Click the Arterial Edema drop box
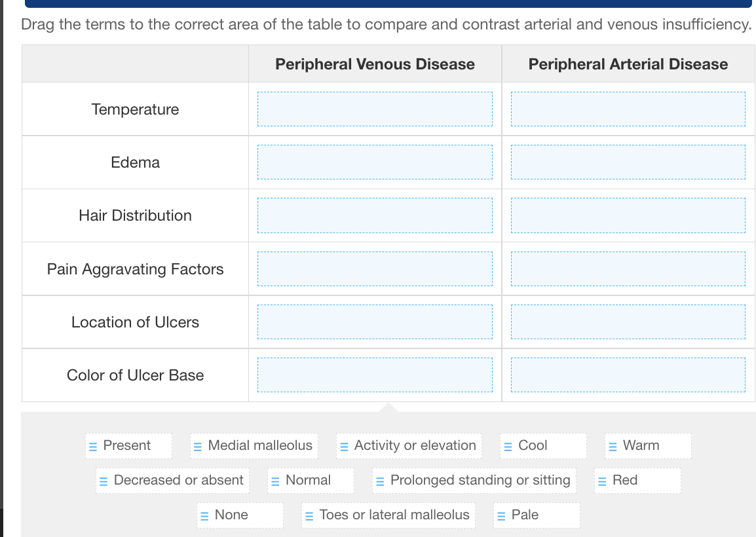This screenshot has height=537, width=756. [x=628, y=162]
